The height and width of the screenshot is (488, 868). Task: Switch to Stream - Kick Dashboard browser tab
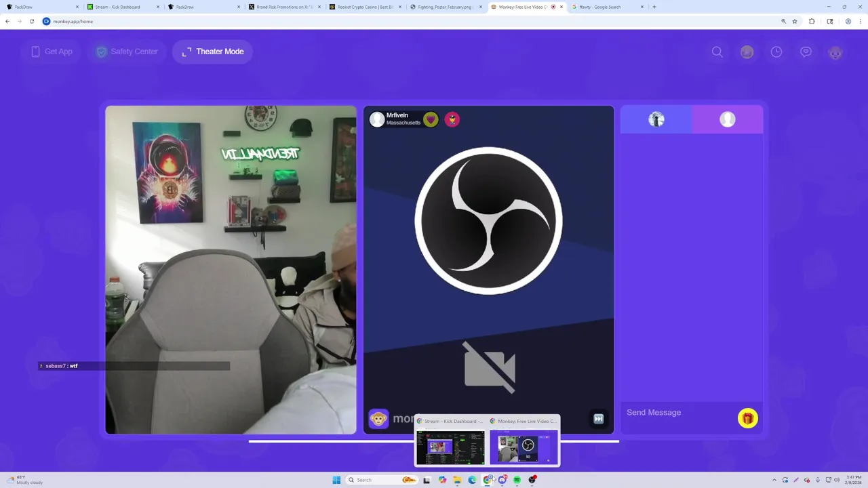[121, 7]
